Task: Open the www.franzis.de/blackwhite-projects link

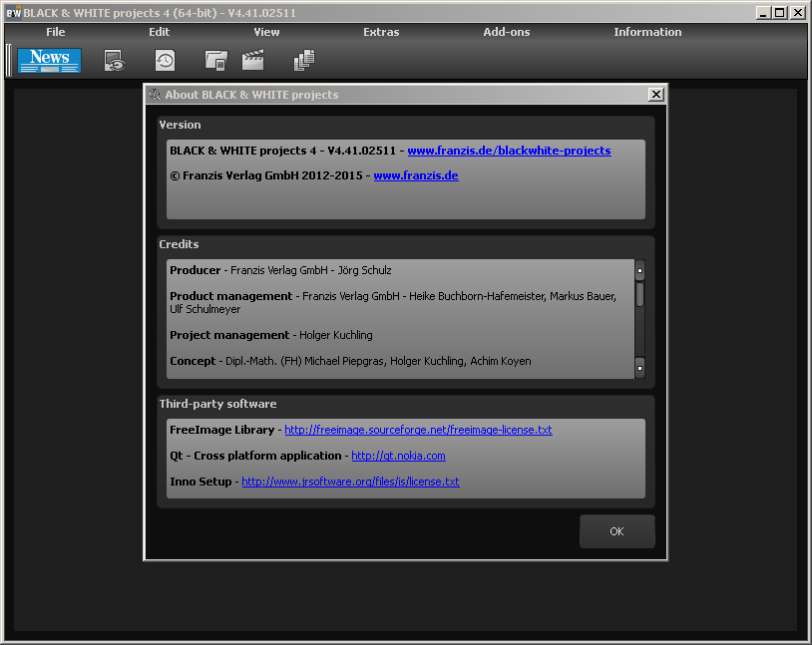Action: tap(509, 151)
